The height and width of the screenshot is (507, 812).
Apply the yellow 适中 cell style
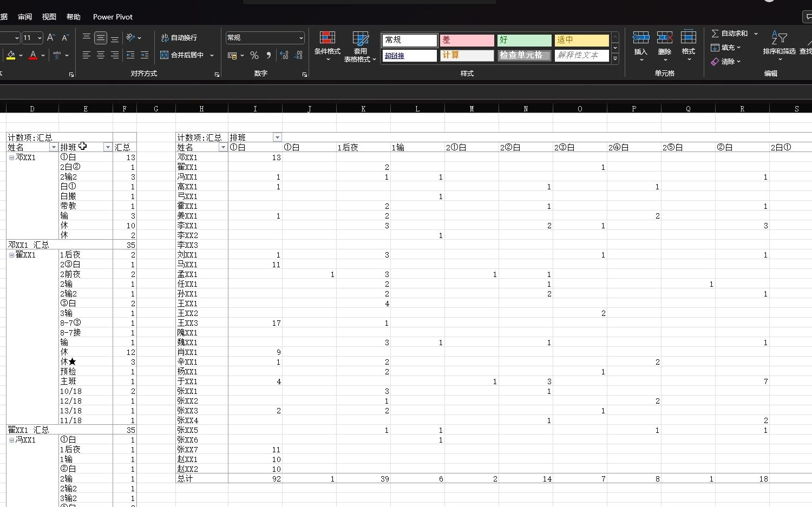582,40
